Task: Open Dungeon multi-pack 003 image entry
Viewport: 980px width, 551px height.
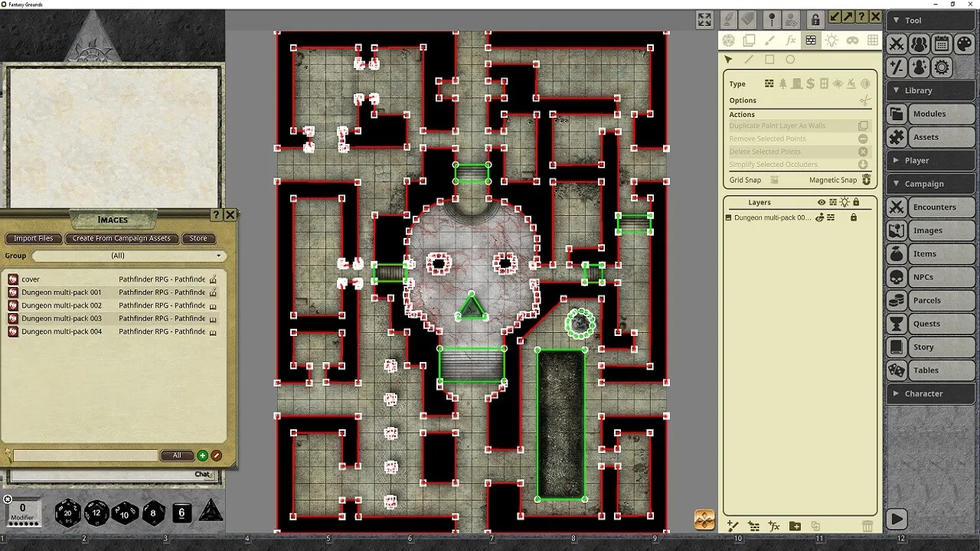Action: (113, 318)
